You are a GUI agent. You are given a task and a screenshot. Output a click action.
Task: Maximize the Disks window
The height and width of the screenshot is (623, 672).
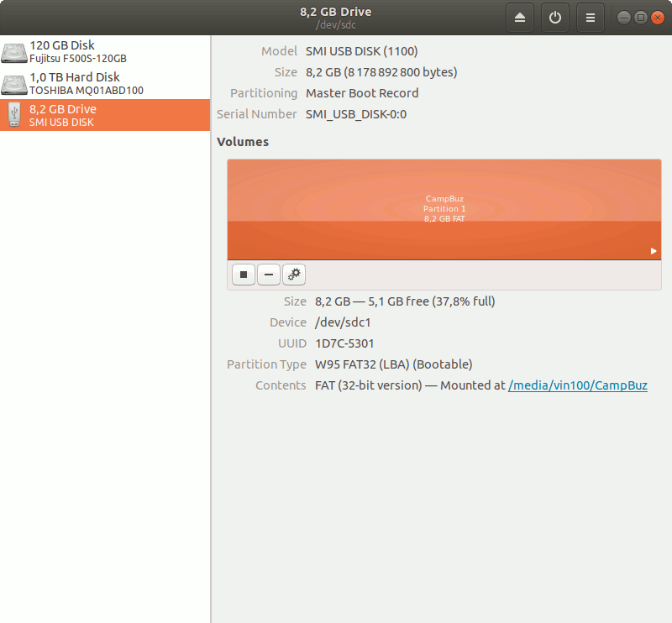(640, 18)
